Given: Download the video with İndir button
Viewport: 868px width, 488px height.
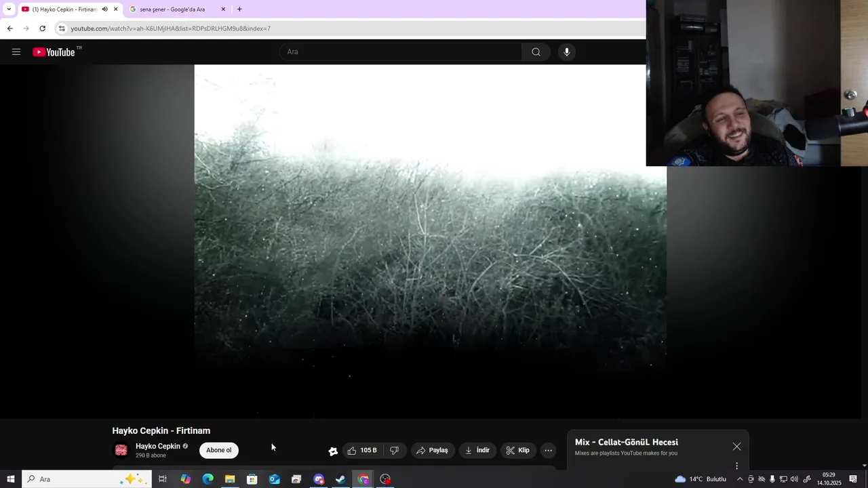Looking at the screenshot, I should coord(477,451).
